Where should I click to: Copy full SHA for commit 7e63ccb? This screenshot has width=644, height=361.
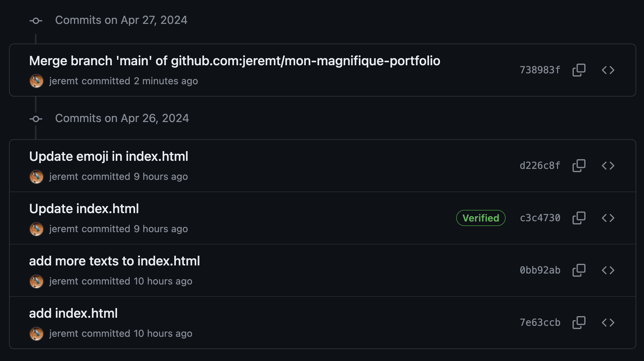click(579, 323)
